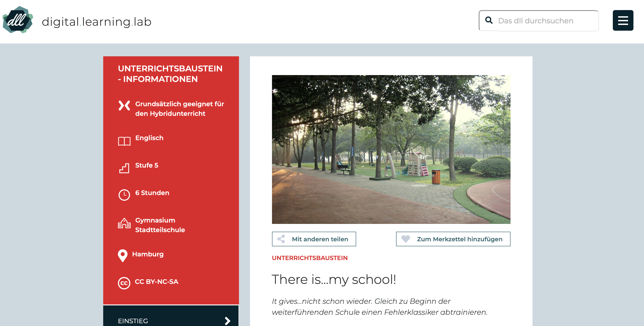Click the share icon in teilen button
Image resolution: width=644 pixels, height=326 pixels.
(x=281, y=239)
